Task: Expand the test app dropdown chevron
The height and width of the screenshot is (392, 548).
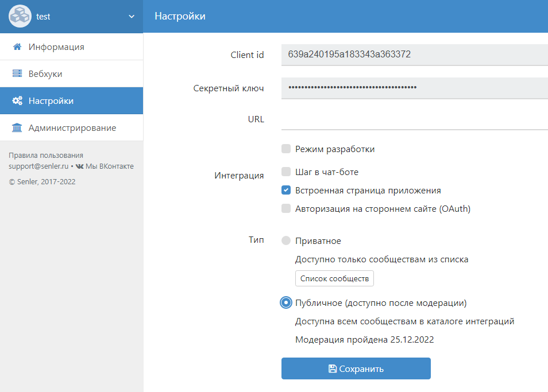Action: tap(131, 17)
